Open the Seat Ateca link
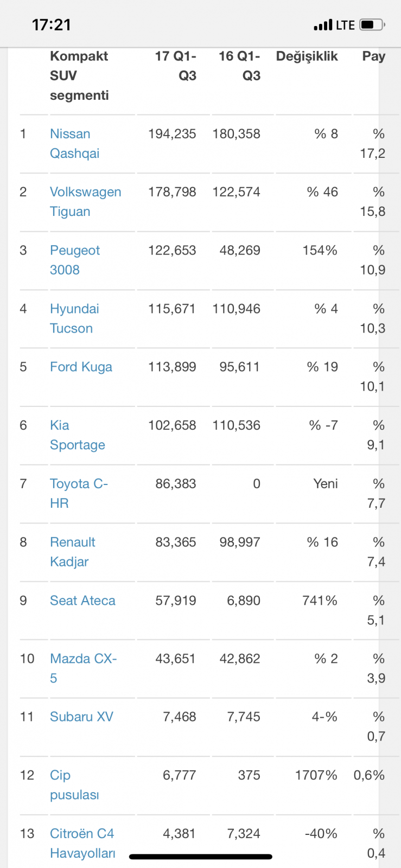 tap(82, 601)
